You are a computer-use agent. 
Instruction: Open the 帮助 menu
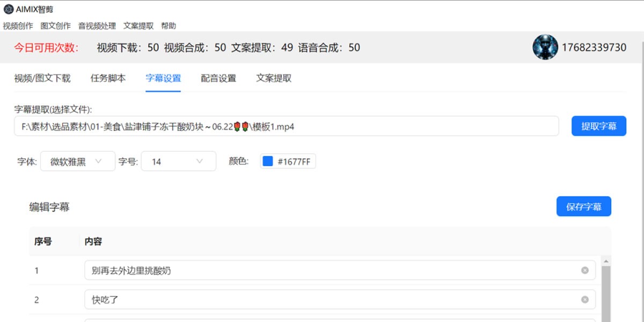[169, 26]
